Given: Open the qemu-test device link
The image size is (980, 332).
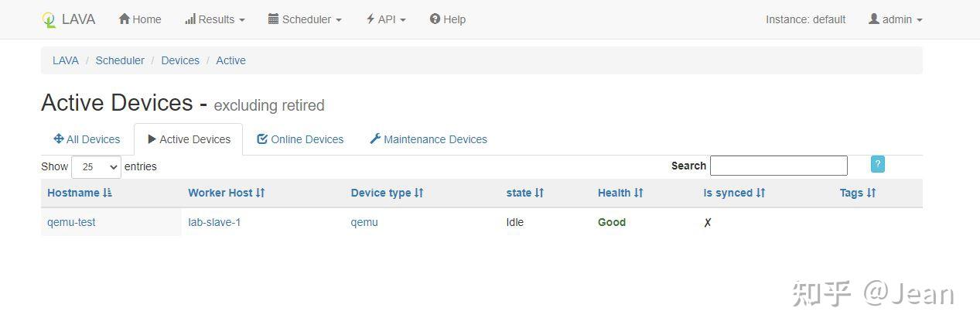Looking at the screenshot, I should point(71,222).
